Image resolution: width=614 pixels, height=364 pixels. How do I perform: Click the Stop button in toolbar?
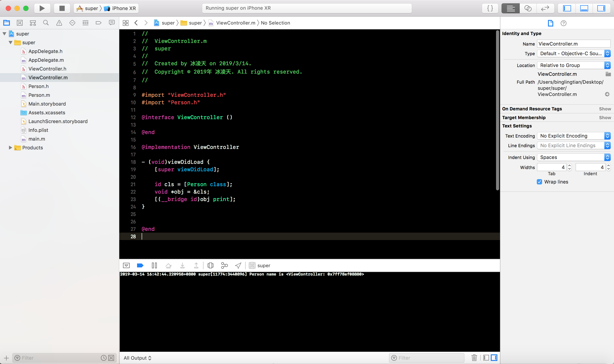tap(62, 8)
